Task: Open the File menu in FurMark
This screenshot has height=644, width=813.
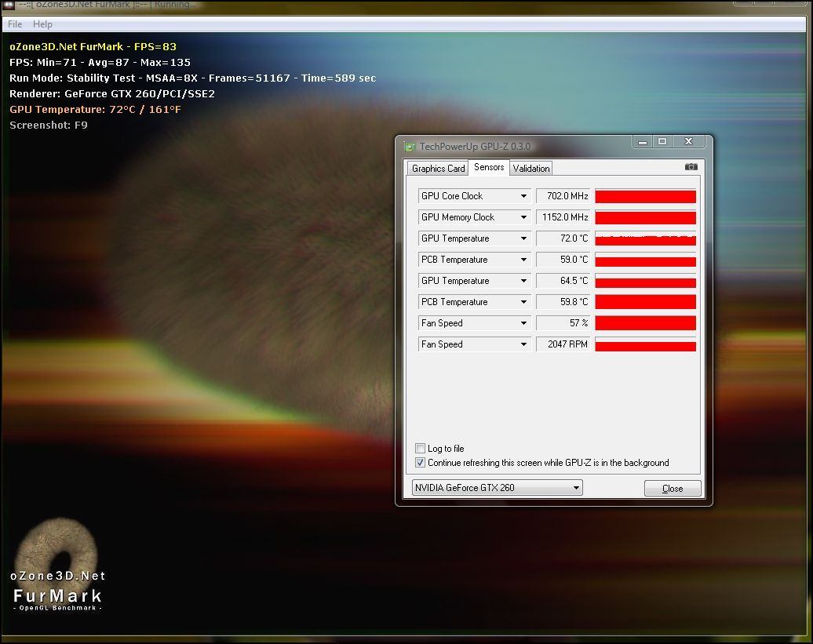Action: 15,24
